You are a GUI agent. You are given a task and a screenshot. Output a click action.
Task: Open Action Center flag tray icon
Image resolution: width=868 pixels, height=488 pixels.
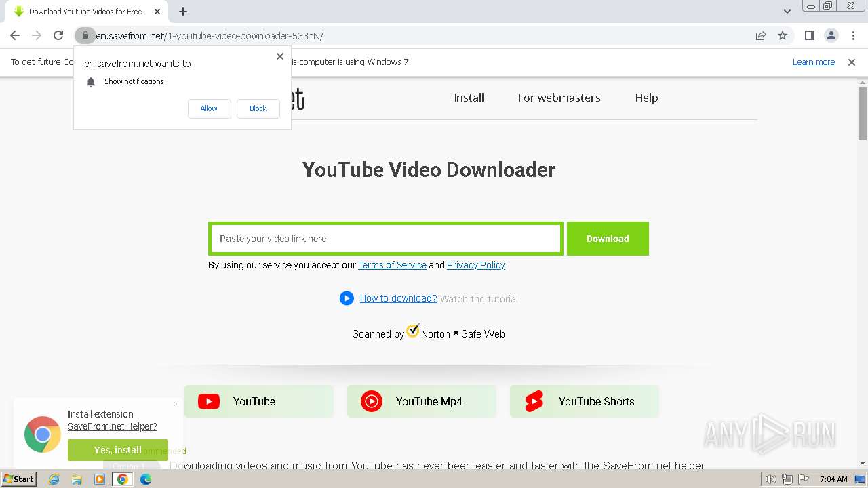click(x=802, y=479)
